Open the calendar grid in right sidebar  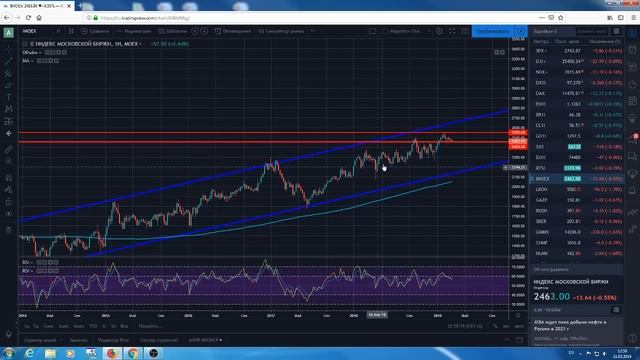(633, 101)
